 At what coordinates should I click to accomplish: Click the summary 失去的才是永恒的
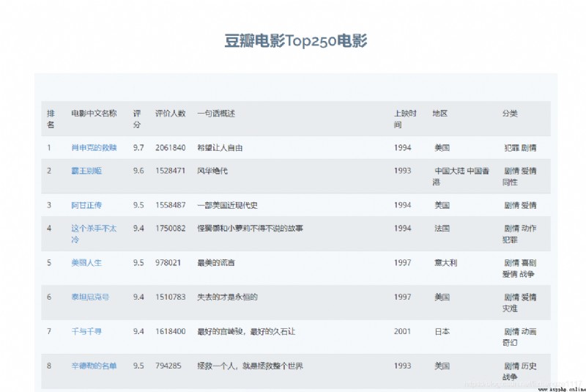click(227, 297)
